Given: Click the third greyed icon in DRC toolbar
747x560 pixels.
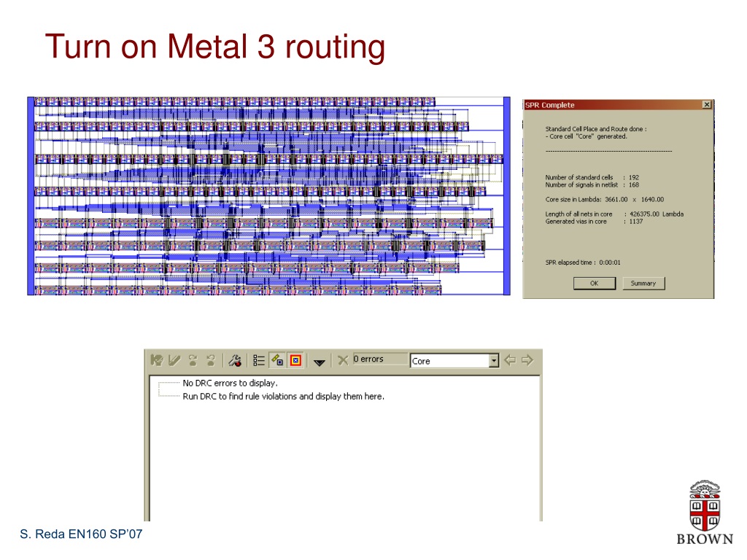Looking at the screenshot, I should pos(193,360).
